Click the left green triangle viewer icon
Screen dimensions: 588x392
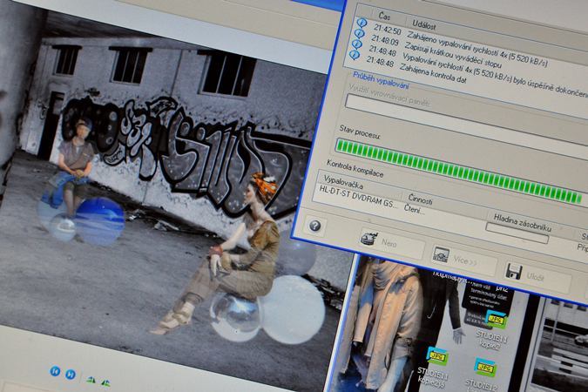pyautogui.click(x=91, y=379)
